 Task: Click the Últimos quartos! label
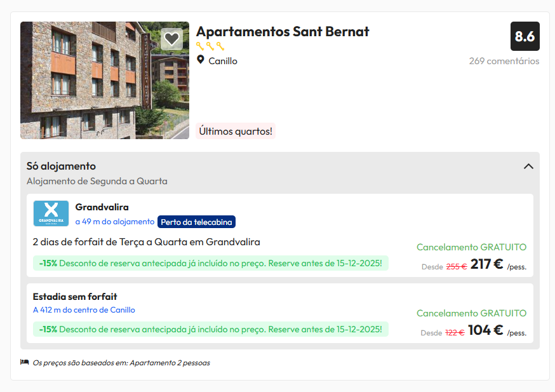pos(236,131)
